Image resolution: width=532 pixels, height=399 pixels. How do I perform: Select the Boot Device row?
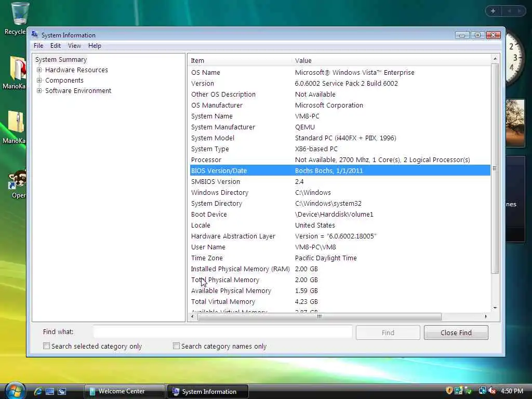pyautogui.click(x=340, y=214)
